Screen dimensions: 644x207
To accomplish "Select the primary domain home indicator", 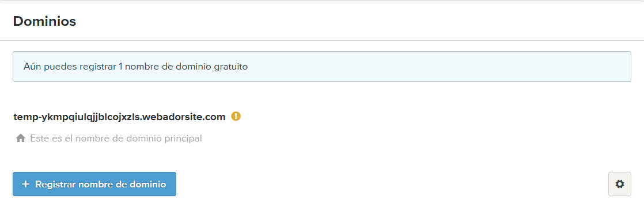I will coord(21,139).
